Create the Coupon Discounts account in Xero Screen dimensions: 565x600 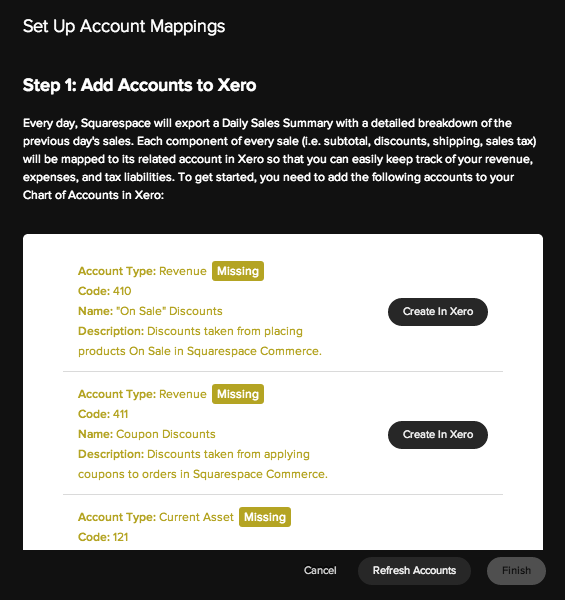tap(438, 435)
